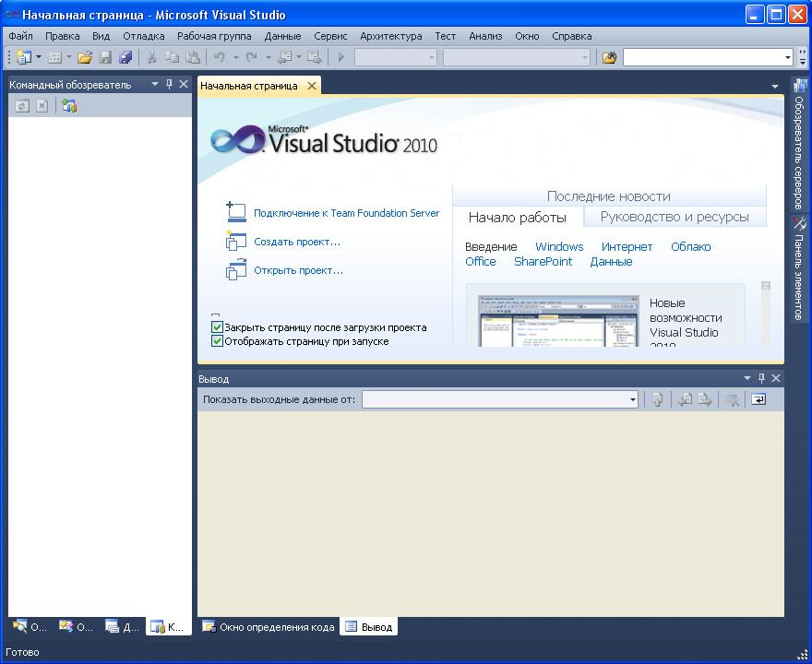Click the Save All toolbar icon
Viewport: 812px width, 664px height.
[x=125, y=57]
